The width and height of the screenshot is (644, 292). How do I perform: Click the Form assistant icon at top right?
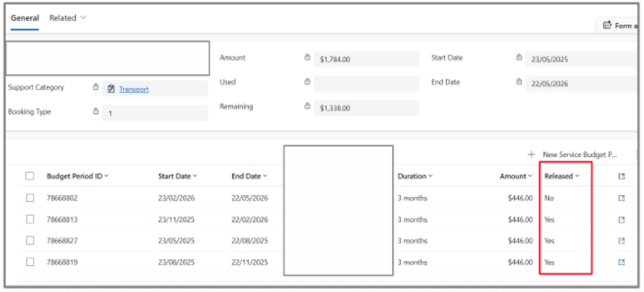(x=607, y=25)
